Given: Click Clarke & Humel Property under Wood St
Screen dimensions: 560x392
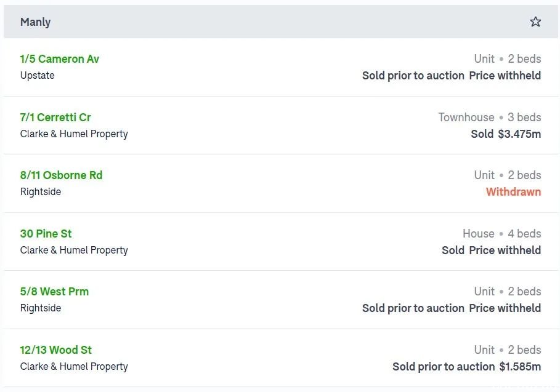Looking at the screenshot, I should coord(74,366).
